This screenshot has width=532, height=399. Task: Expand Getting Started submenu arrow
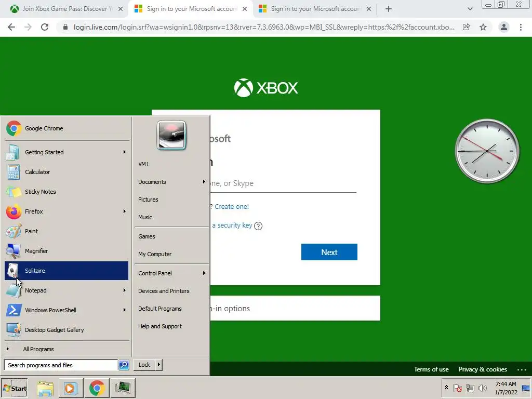pyautogui.click(x=125, y=152)
